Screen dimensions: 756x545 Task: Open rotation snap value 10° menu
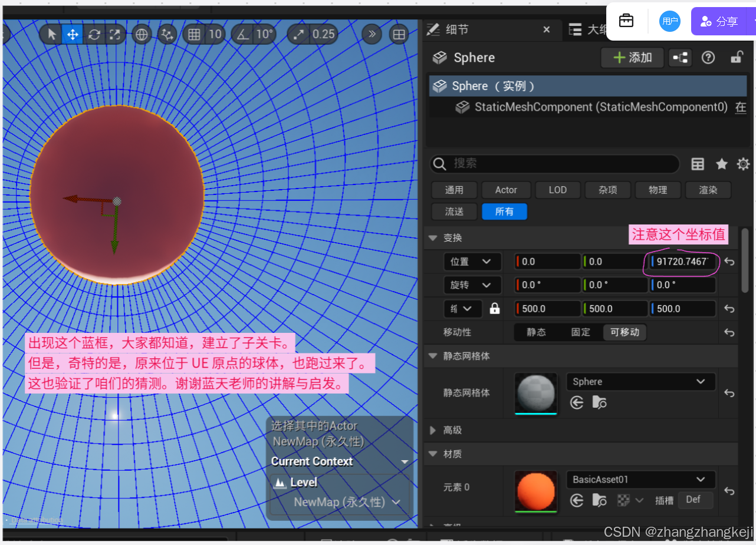264,34
